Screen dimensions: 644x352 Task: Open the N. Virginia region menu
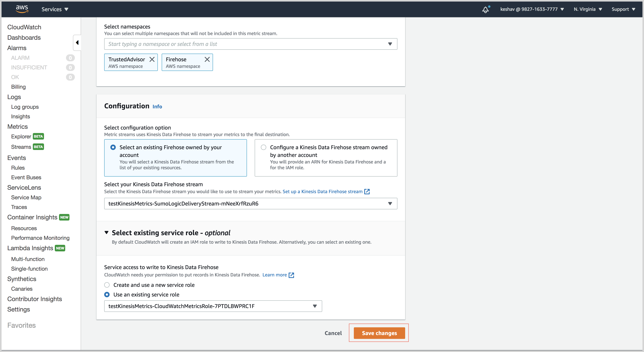(x=588, y=9)
